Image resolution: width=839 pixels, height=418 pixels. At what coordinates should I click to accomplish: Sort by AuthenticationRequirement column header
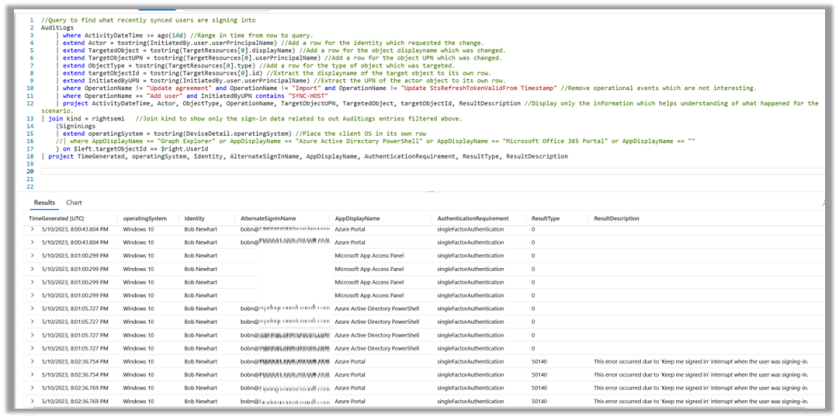pyautogui.click(x=475, y=217)
